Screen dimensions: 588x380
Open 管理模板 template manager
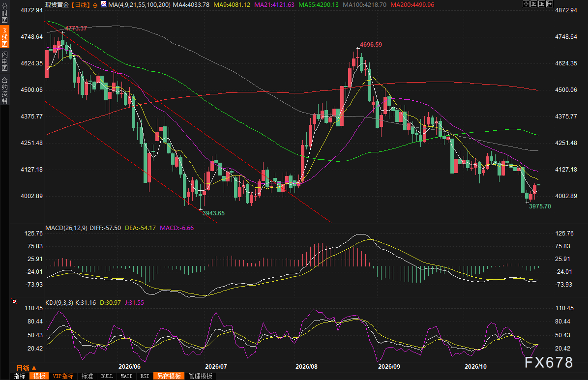click(x=200, y=376)
